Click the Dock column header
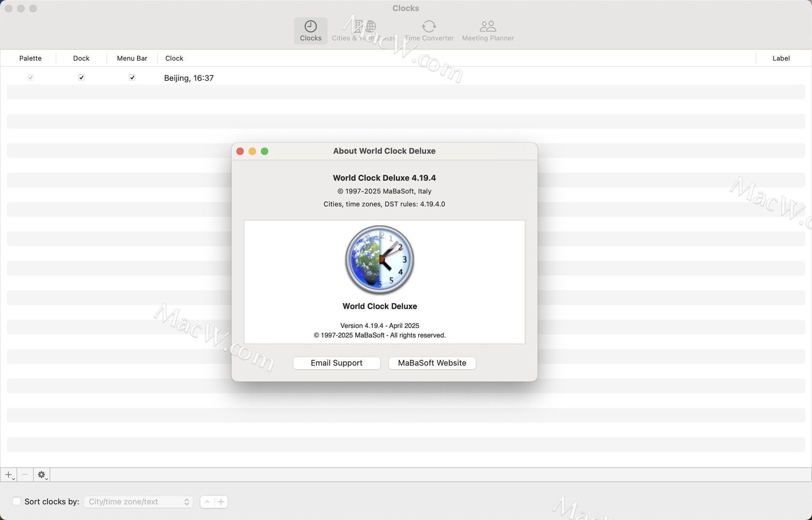The width and height of the screenshot is (812, 520). coord(81,58)
